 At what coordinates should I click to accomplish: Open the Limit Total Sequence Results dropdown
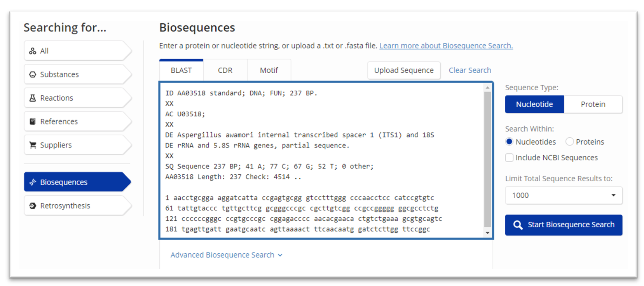pyautogui.click(x=564, y=195)
